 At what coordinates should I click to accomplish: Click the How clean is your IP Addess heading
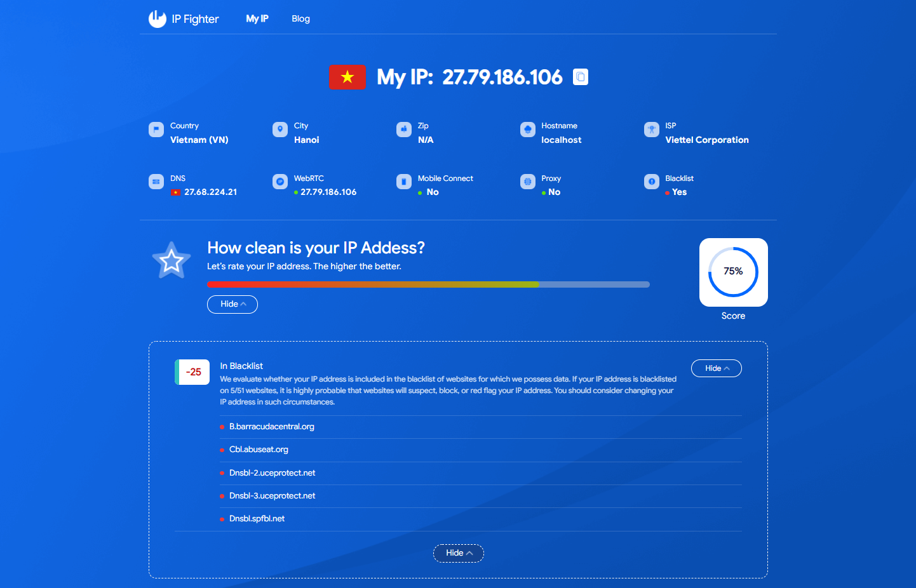click(316, 248)
